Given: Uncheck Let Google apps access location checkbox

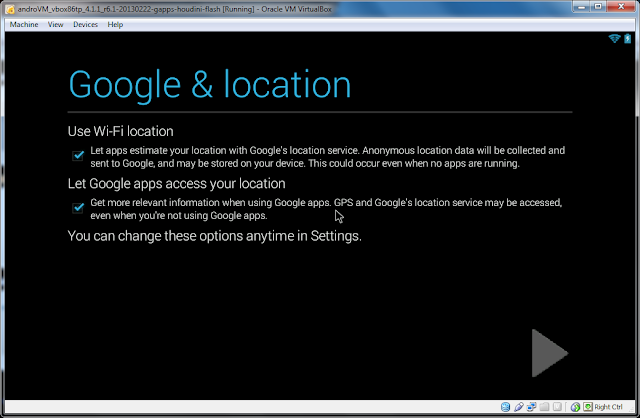Looking at the screenshot, I should pyautogui.click(x=78, y=208).
